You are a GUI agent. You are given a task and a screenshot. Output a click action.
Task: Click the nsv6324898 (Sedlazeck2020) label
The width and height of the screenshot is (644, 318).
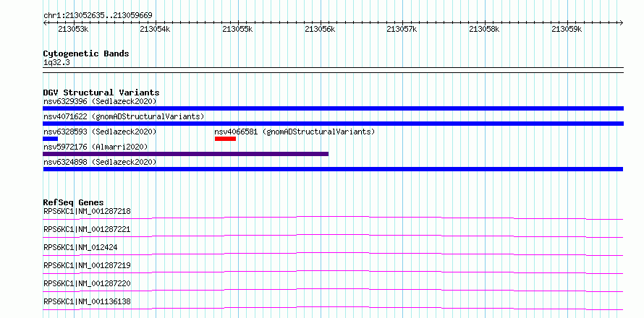pyautogui.click(x=100, y=162)
